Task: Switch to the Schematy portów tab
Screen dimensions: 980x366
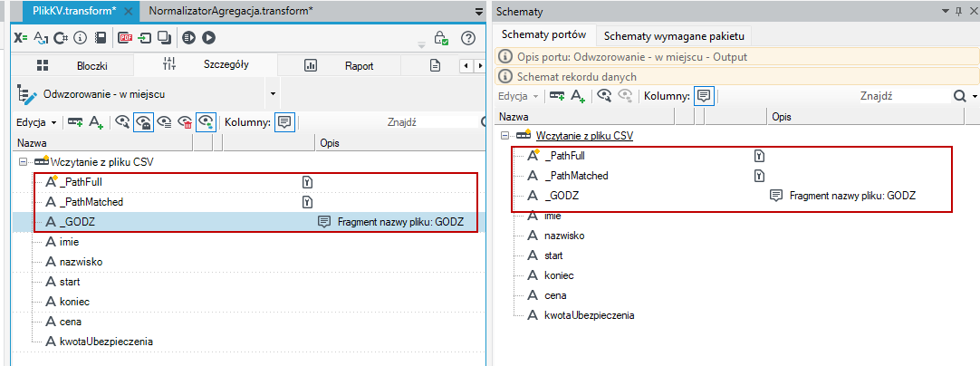Action: tap(543, 35)
